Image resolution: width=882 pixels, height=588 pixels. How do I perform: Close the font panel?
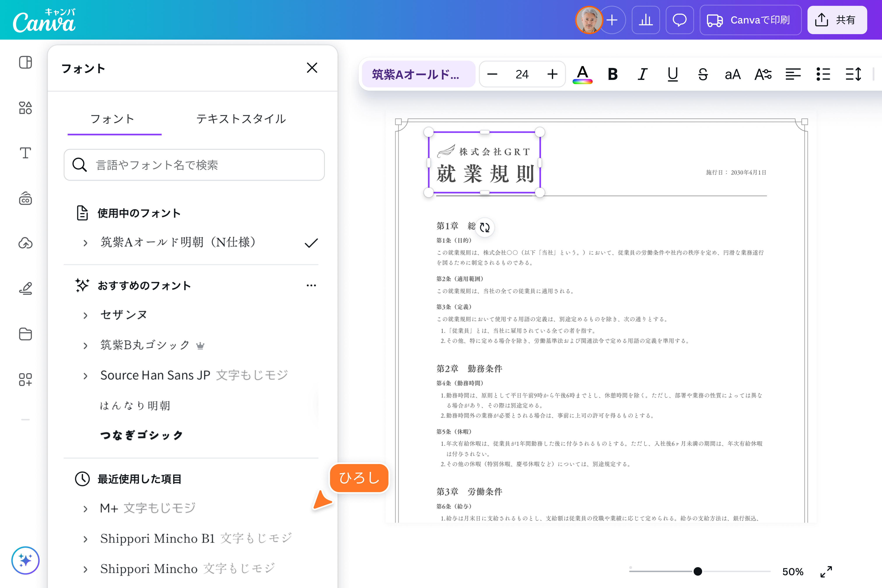[x=312, y=68]
